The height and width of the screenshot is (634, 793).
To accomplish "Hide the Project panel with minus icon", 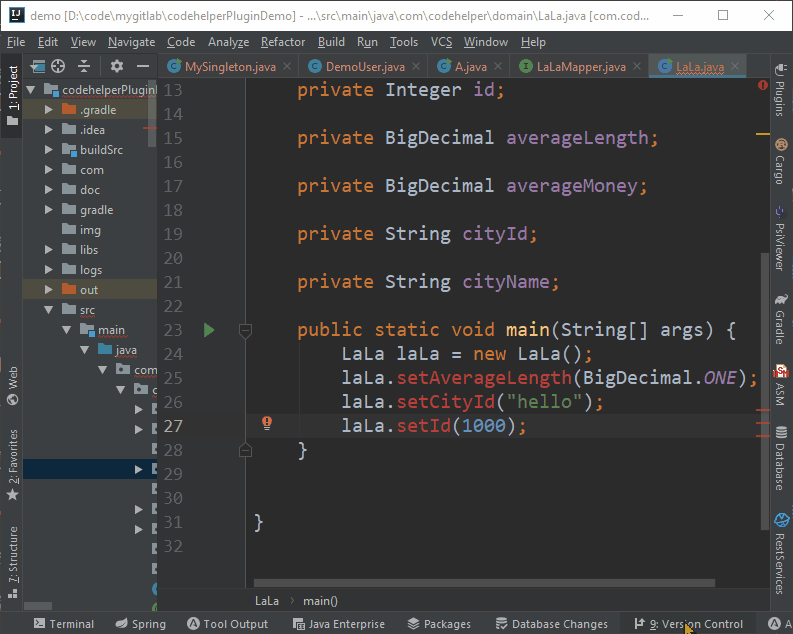I will (143, 66).
